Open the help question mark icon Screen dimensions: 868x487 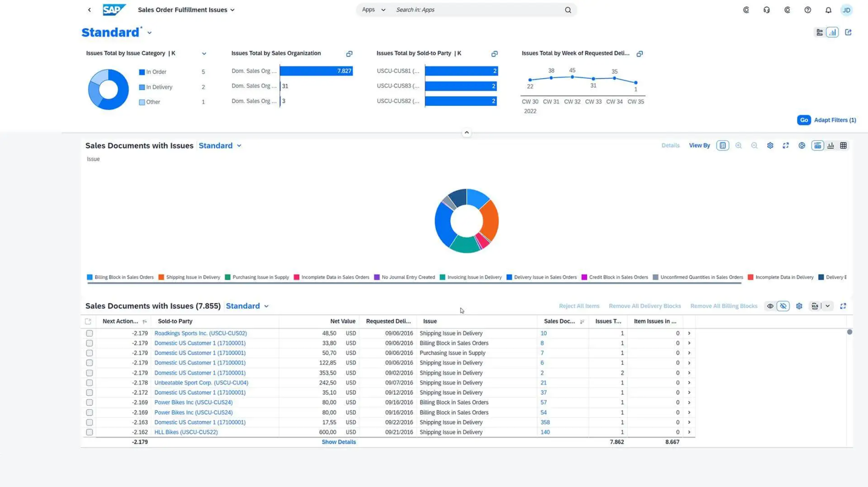point(808,10)
